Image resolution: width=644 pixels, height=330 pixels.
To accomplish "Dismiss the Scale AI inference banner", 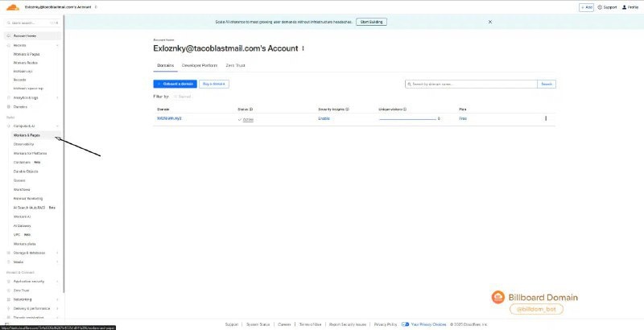I will point(490,22).
